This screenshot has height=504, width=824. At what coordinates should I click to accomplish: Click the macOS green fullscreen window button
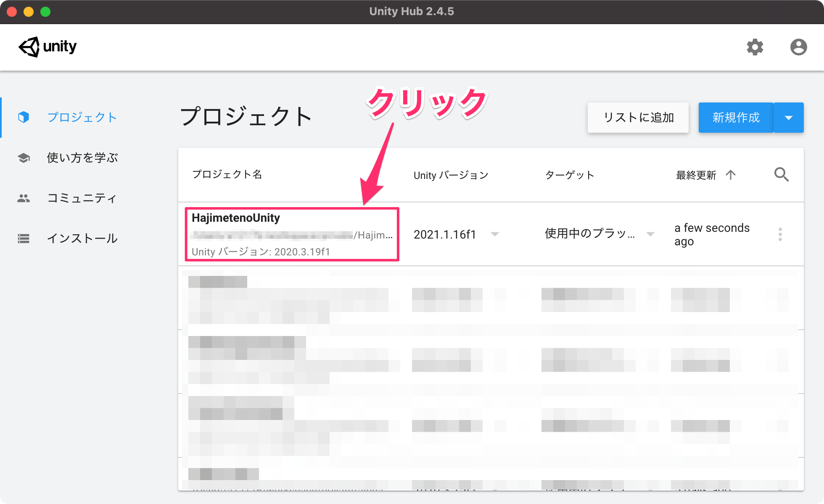click(x=45, y=12)
